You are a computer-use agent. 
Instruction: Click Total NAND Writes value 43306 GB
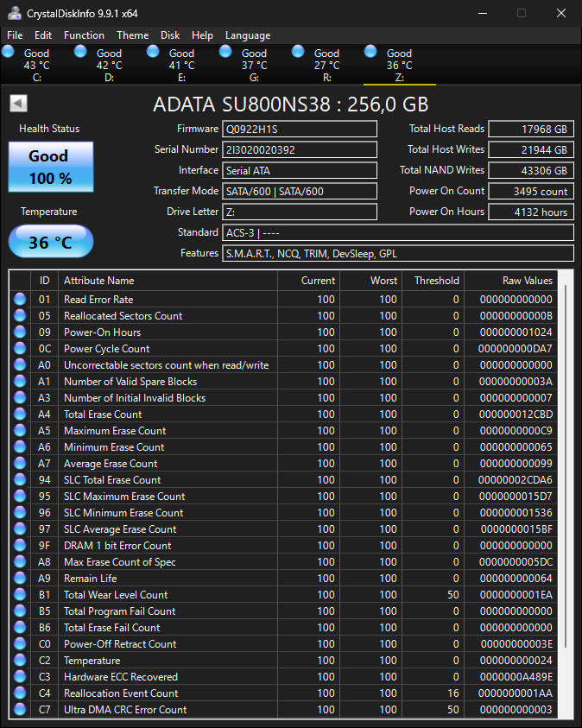[531, 170]
